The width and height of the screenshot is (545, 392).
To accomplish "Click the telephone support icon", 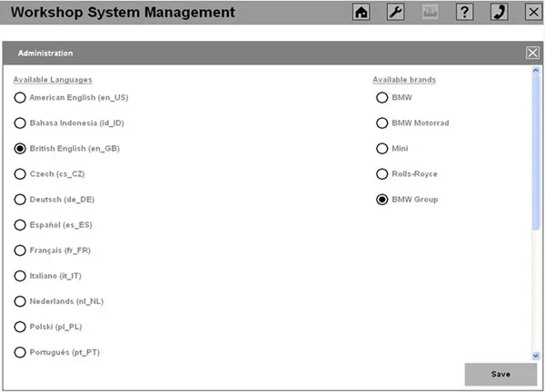I will pyautogui.click(x=499, y=13).
